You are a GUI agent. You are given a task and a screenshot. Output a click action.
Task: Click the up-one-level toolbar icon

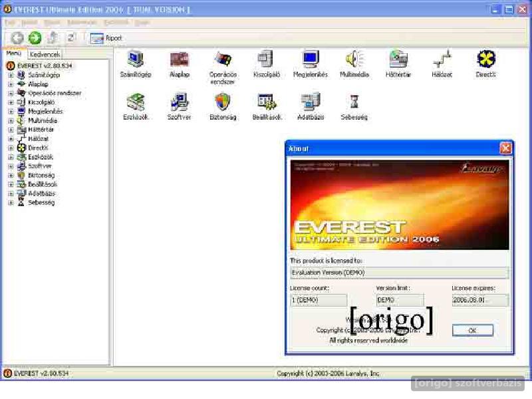(x=53, y=37)
